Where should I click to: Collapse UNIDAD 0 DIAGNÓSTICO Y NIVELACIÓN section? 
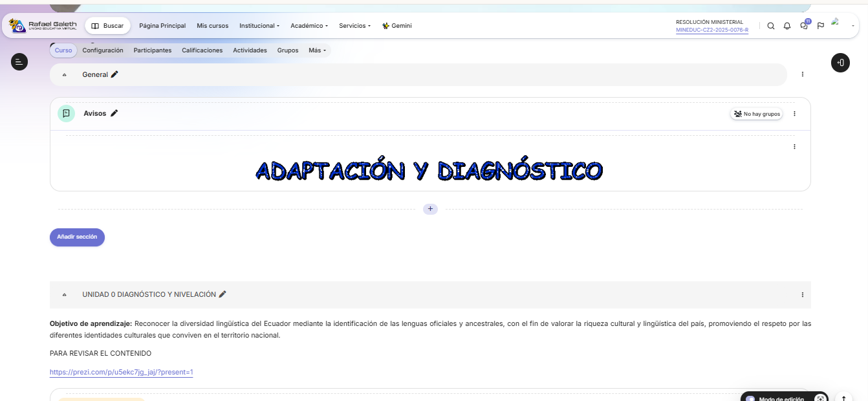click(x=64, y=295)
